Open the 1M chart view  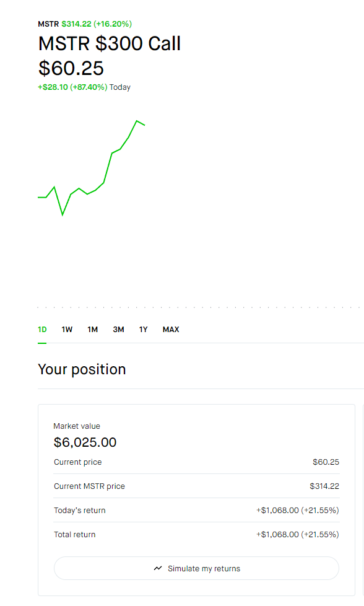92,329
